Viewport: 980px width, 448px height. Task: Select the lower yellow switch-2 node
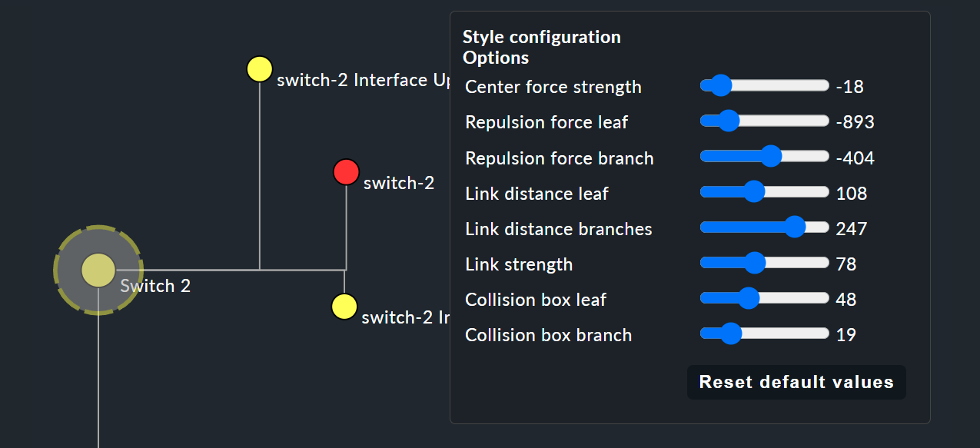pos(344,307)
